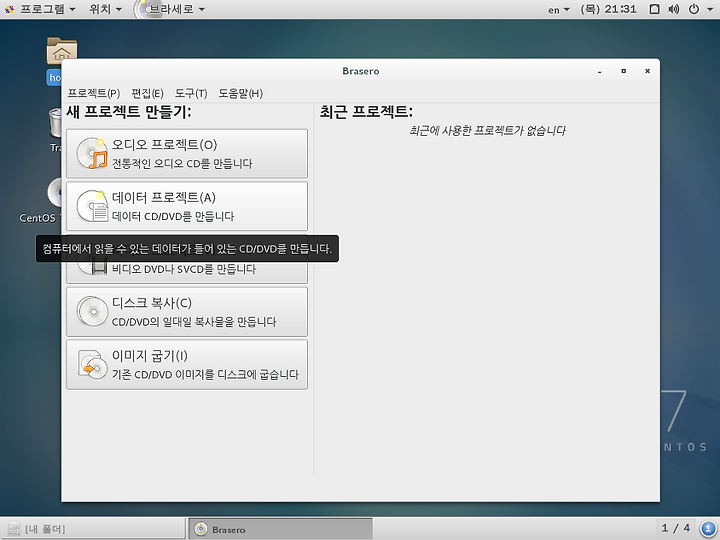Open the 편집(E) menu

[x=147, y=94]
